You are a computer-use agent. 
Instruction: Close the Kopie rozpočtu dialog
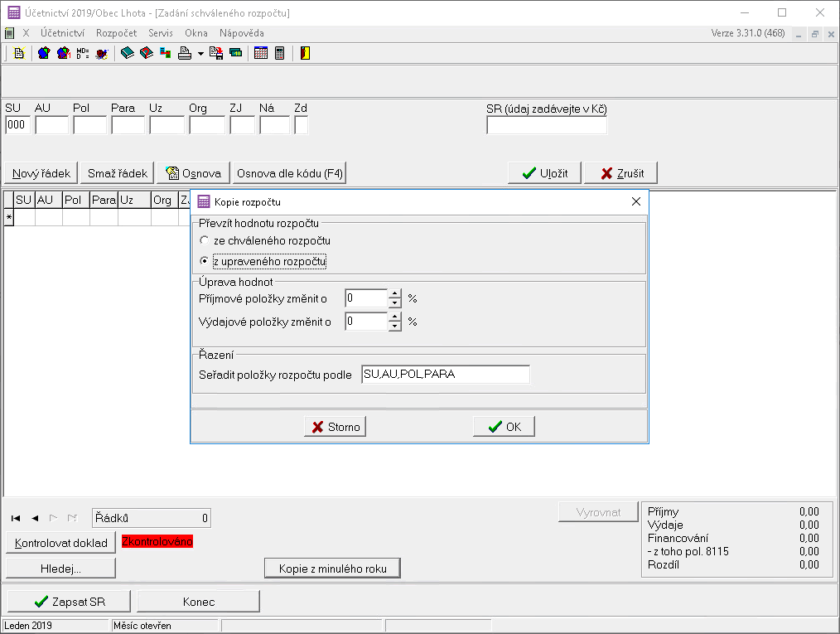(636, 201)
